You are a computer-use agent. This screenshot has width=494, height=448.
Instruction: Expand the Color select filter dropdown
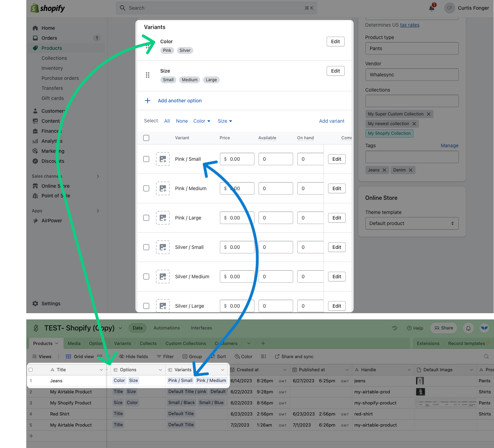[202, 121]
